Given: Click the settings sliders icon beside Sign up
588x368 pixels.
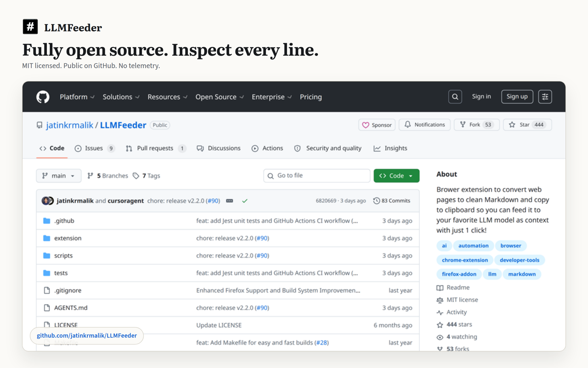Looking at the screenshot, I should tap(545, 97).
